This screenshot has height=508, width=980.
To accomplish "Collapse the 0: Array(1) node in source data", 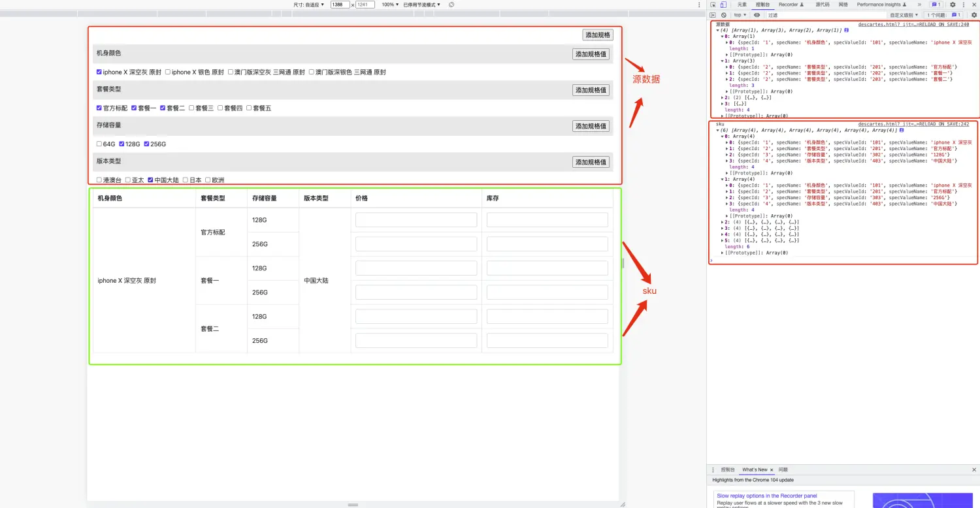I will (723, 37).
